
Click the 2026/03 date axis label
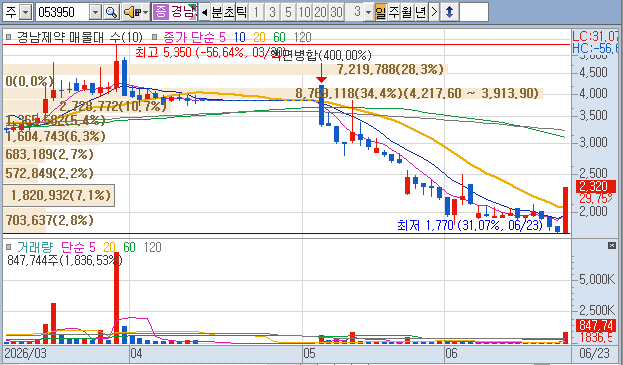[25, 353]
